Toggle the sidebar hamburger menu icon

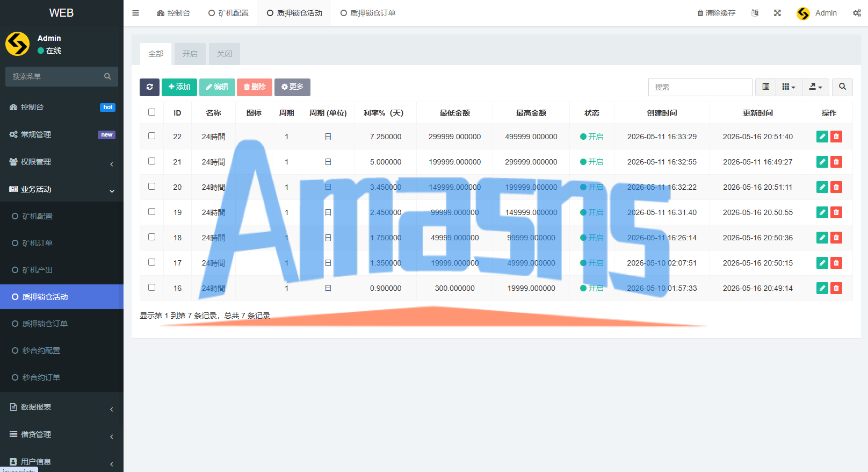(x=135, y=13)
